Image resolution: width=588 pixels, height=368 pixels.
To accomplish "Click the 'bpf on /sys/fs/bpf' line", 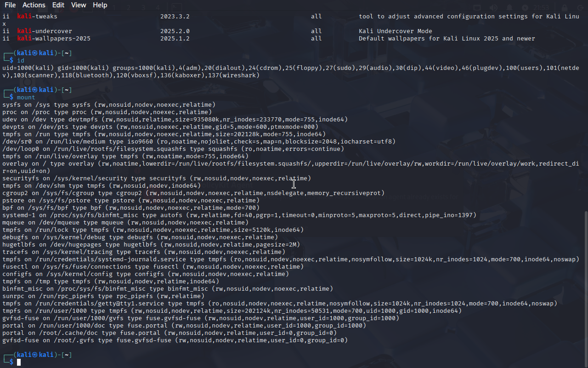I will coord(131,208).
